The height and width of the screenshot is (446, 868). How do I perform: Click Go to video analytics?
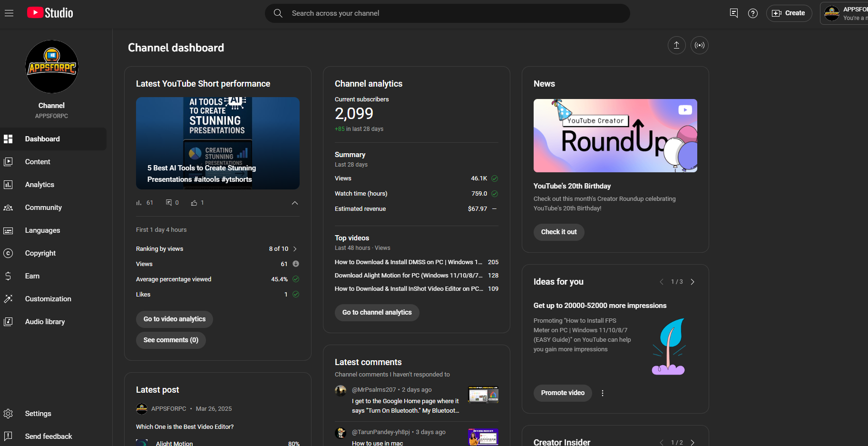point(175,319)
